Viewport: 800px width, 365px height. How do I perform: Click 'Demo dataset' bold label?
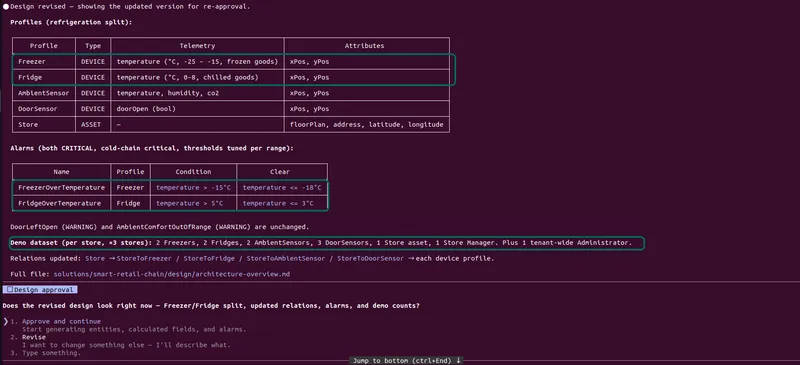click(34, 243)
